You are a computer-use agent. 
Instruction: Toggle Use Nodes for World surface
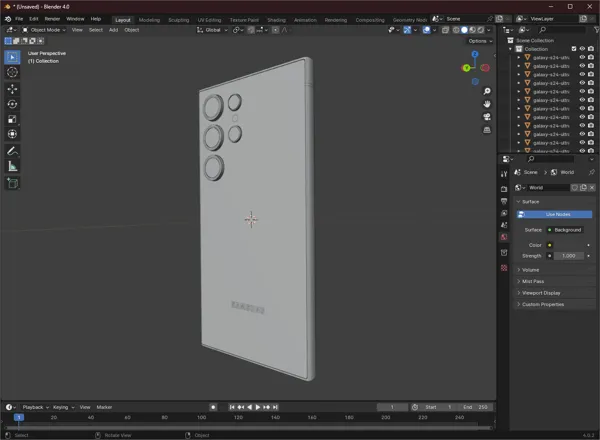tap(554, 214)
